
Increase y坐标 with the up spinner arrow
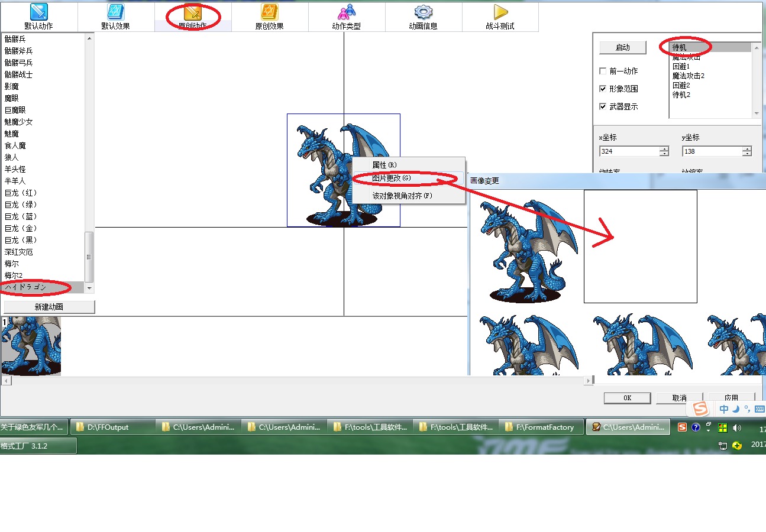[747, 149]
